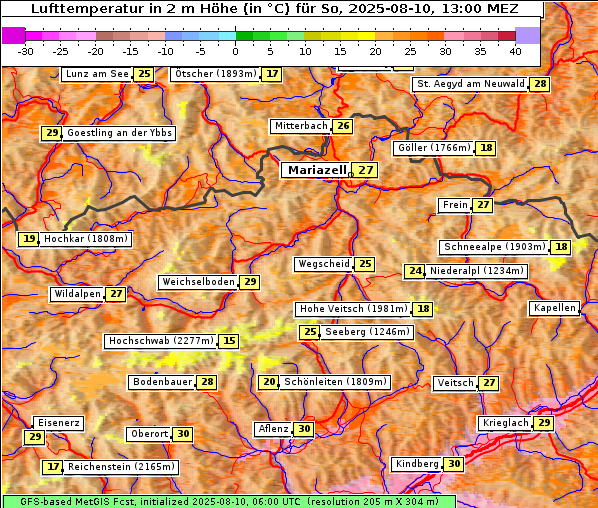The height and width of the screenshot is (508, 598).
Task: Click Goestling an der Ybbs label
Action: pyautogui.click(x=119, y=133)
